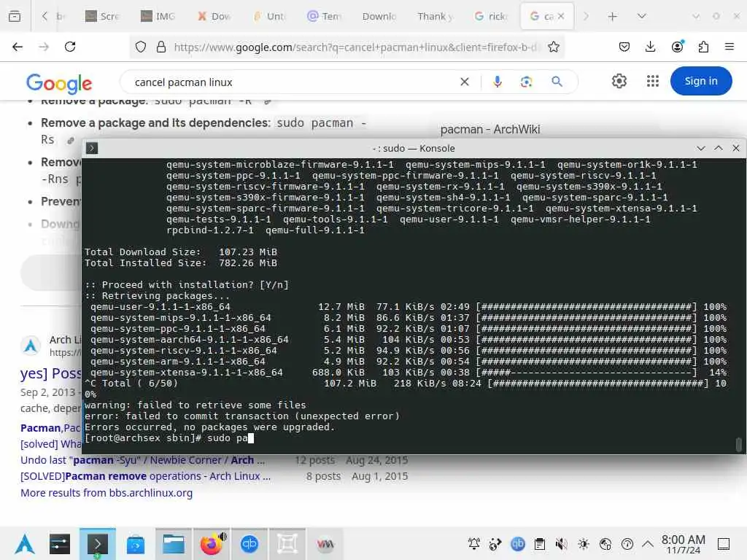Viewport: 747px width, 560px height.
Task: Switch to the 'IMG' tab
Action: click(158, 16)
